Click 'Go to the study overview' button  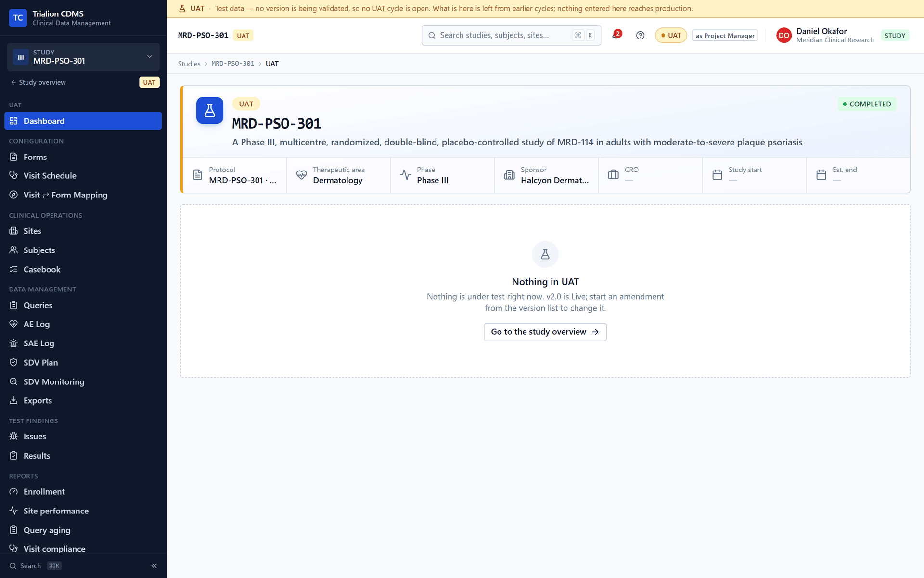click(545, 332)
